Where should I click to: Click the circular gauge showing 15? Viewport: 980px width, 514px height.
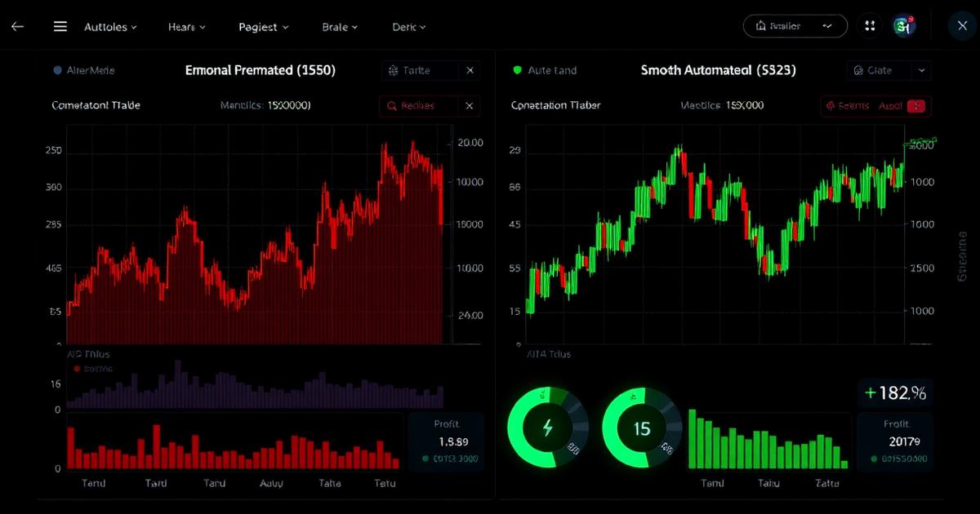pyautogui.click(x=643, y=428)
